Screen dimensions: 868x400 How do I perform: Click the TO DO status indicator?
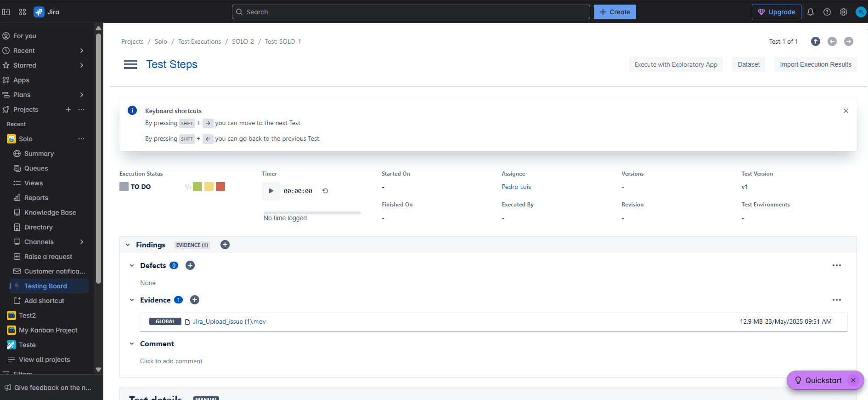[135, 187]
